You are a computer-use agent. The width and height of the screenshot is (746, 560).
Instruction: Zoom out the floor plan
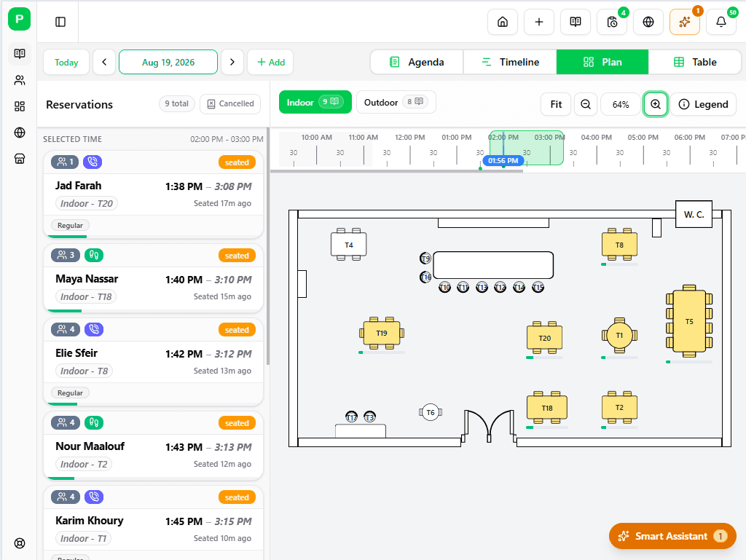tap(586, 104)
